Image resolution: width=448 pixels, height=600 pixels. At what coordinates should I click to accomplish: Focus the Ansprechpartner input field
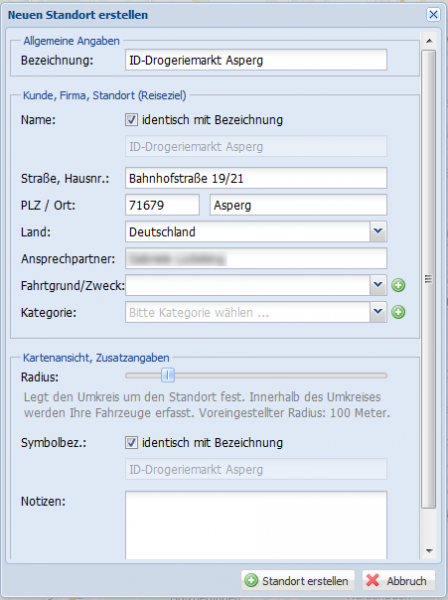[256, 258]
